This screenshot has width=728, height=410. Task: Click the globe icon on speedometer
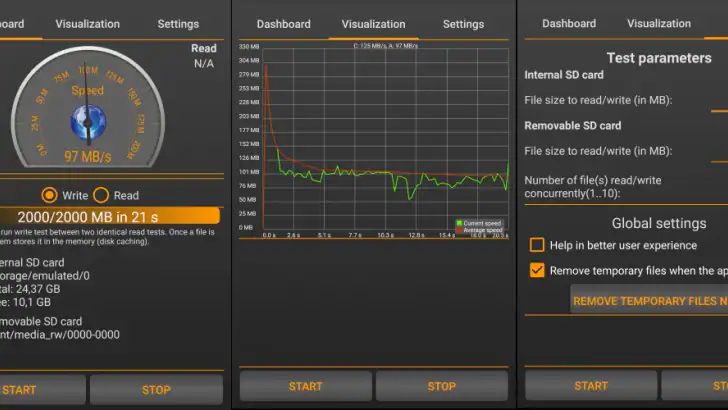(x=88, y=122)
